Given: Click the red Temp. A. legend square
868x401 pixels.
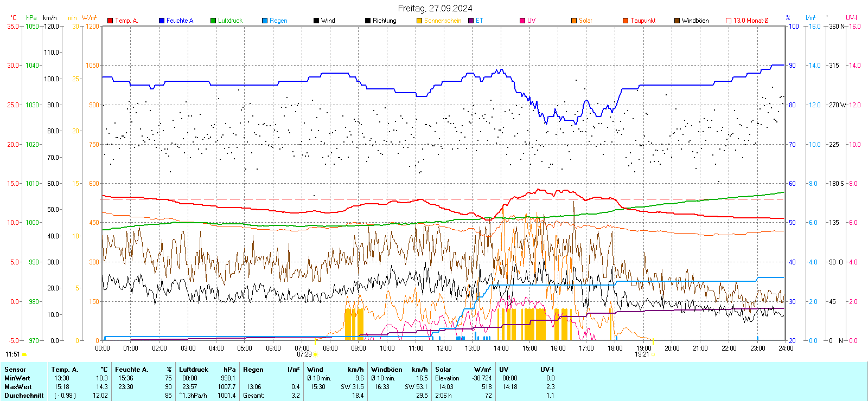Looking at the screenshot, I should click(x=110, y=21).
